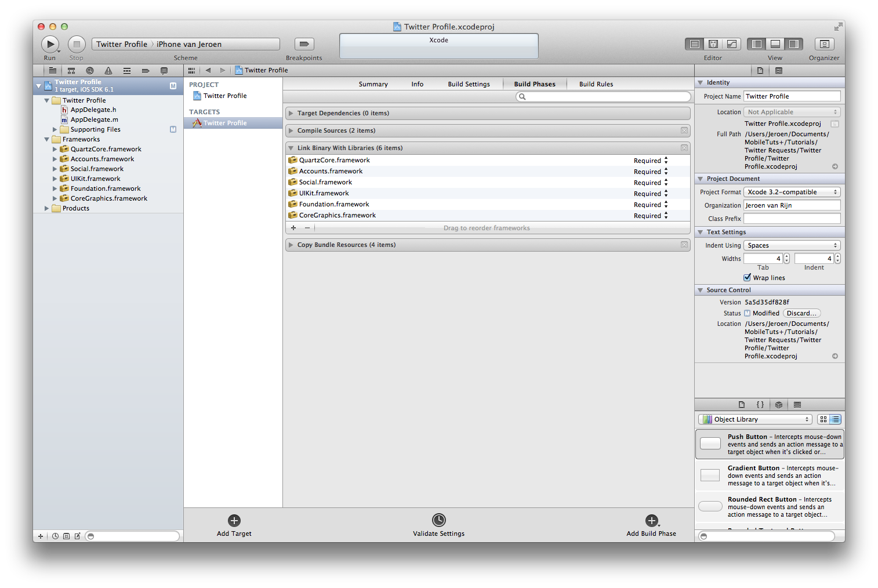Open the Build Rules tab
This screenshot has width=878, height=588.
click(x=596, y=84)
